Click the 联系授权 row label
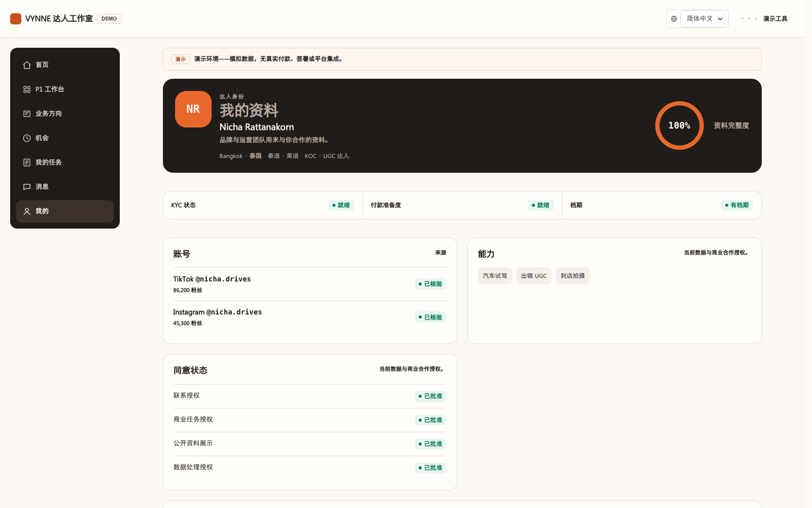 pos(186,396)
